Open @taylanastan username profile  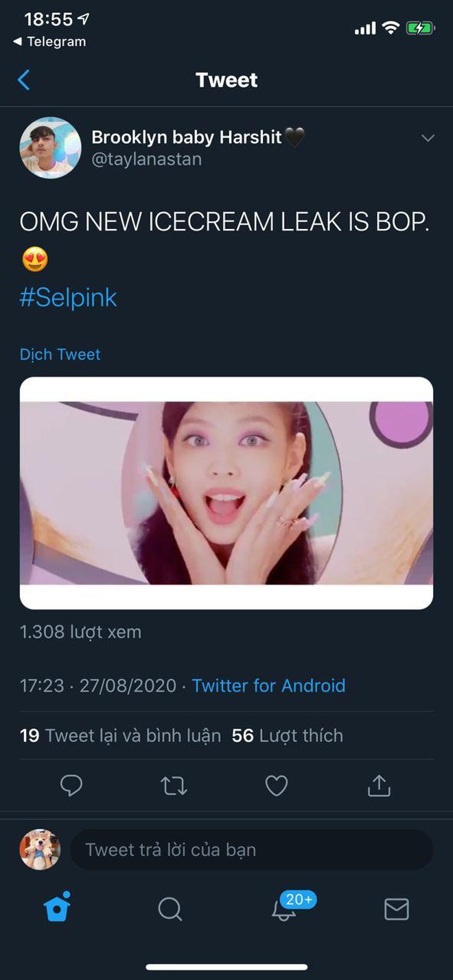pyautogui.click(x=147, y=160)
